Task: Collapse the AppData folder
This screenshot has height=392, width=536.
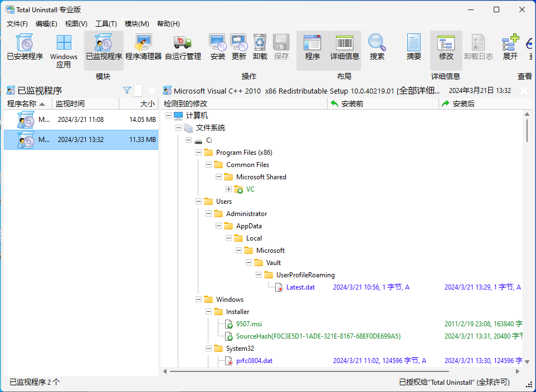Action: [x=219, y=226]
